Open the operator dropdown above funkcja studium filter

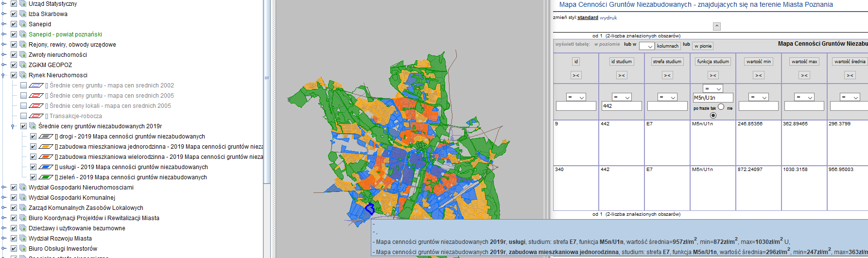pos(713,88)
